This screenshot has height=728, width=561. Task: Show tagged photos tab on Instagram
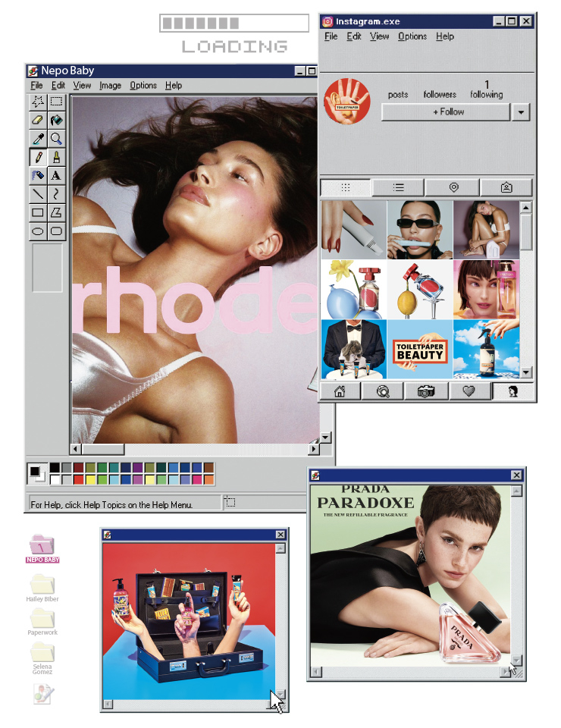tap(506, 188)
